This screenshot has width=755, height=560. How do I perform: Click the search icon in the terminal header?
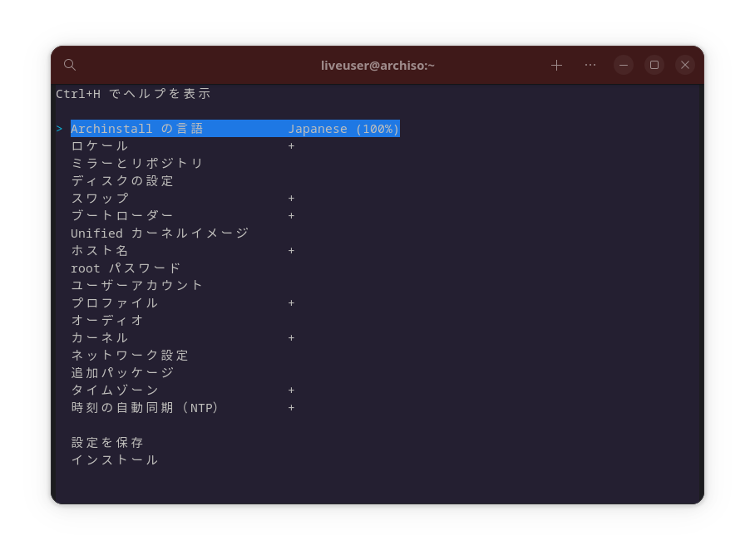pos(70,65)
